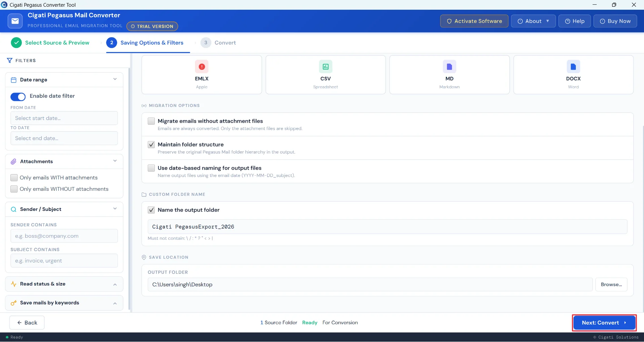Click the Sender Contains input field
Screen dimensions: 644x342
click(64, 236)
